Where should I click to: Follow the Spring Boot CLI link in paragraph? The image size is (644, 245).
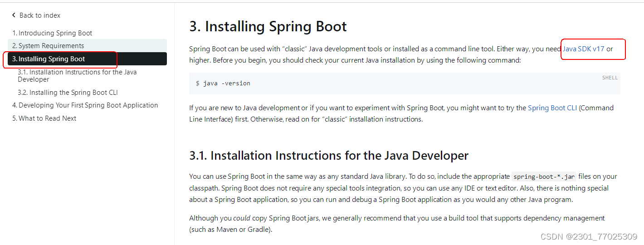552,108
